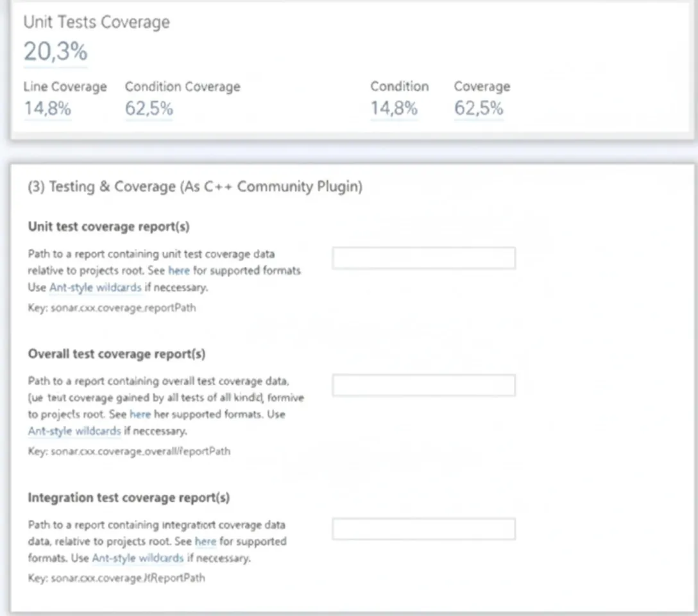Open the 'here' link in the Unit test description
This screenshot has width=698, height=616.
click(x=179, y=271)
